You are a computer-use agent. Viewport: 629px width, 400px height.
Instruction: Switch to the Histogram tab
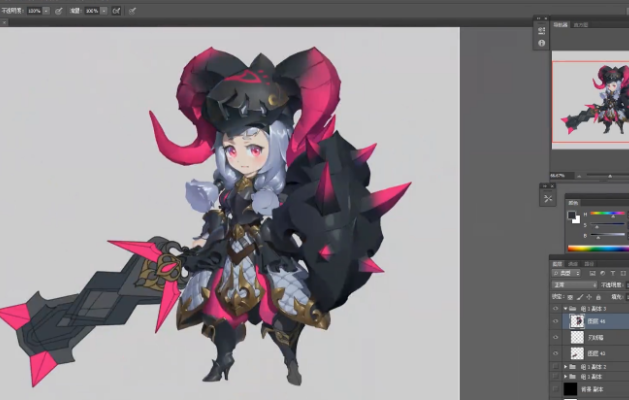580,25
